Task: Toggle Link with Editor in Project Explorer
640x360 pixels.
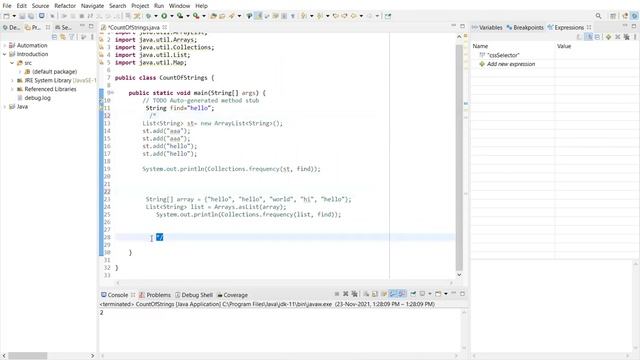Action: [x=63, y=37]
